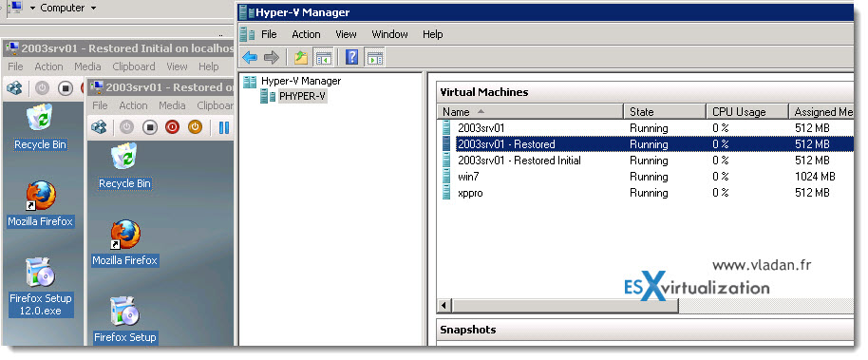Click Ctrl+Alt+Delete icon in Restored Initial window
This screenshot has height=360, width=868.
pos(14,88)
